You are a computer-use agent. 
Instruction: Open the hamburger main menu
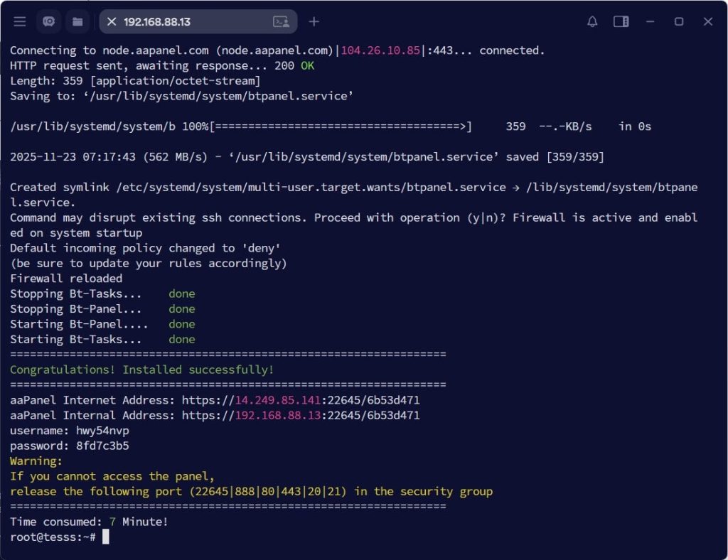20,22
